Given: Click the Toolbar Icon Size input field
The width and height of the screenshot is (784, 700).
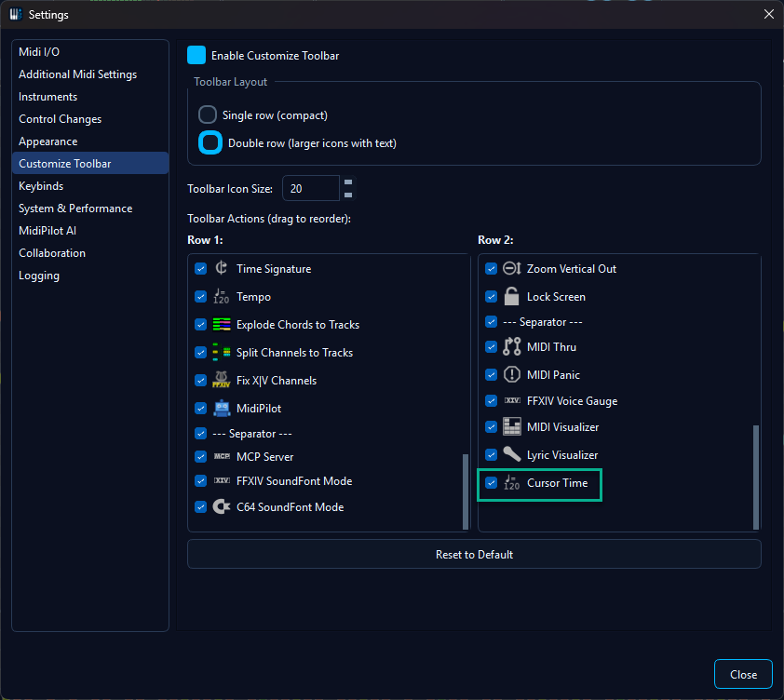Looking at the screenshot, I should (x=311, y=189).
